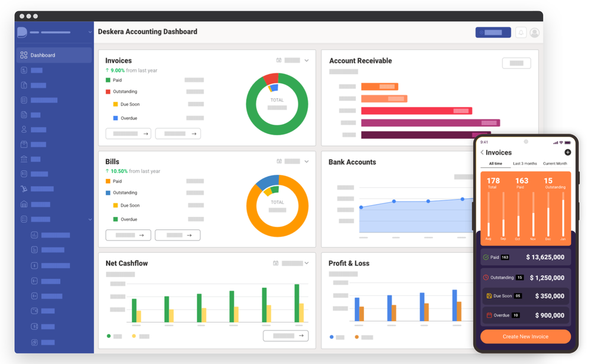Open the Due Soon $350,000 row on the phone
591x364 pixels.
525,296
